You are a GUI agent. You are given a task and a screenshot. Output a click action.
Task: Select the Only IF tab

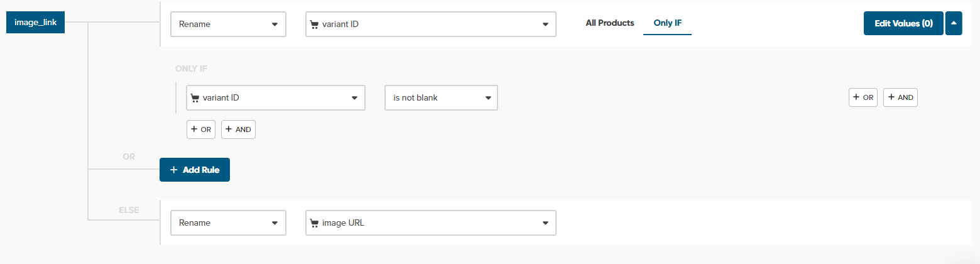(x=667, y=23)
